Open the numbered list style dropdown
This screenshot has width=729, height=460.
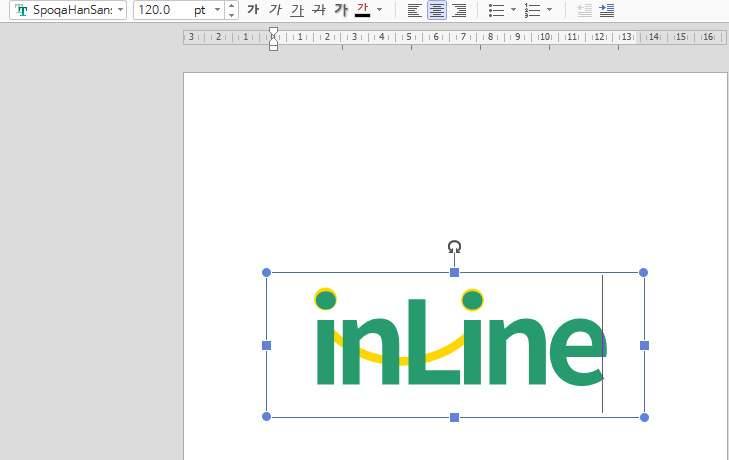click(x=549, y=9)
